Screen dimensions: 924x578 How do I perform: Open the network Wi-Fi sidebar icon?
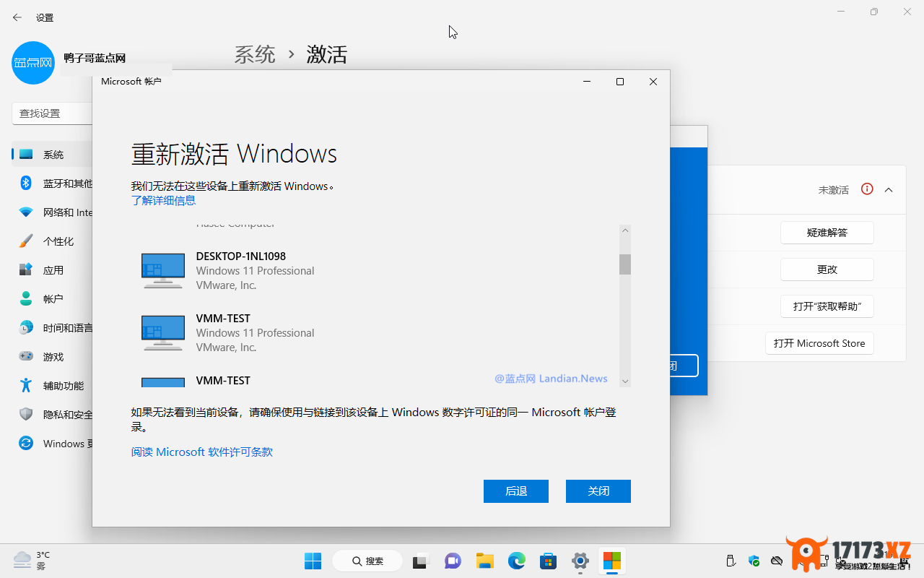coord(26,212)
